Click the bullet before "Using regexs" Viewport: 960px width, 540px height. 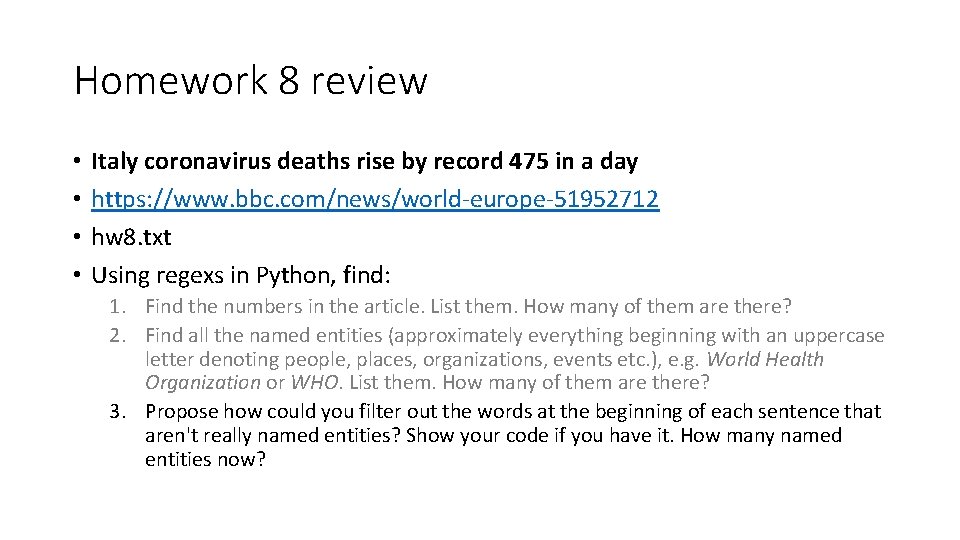coord(76,275)
